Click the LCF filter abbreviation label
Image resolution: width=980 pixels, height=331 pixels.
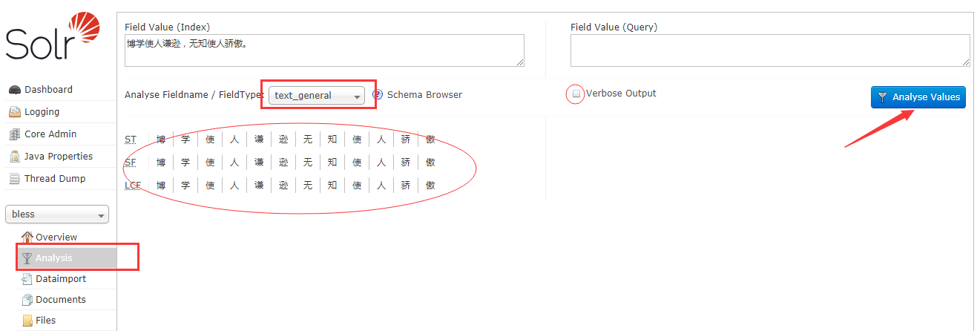133,185
